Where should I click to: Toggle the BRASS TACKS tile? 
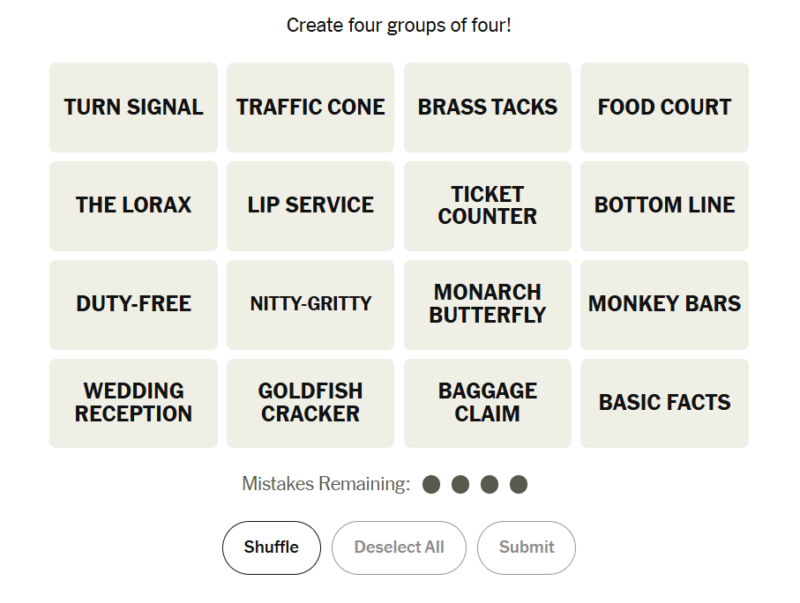click(x=487, y=107)
